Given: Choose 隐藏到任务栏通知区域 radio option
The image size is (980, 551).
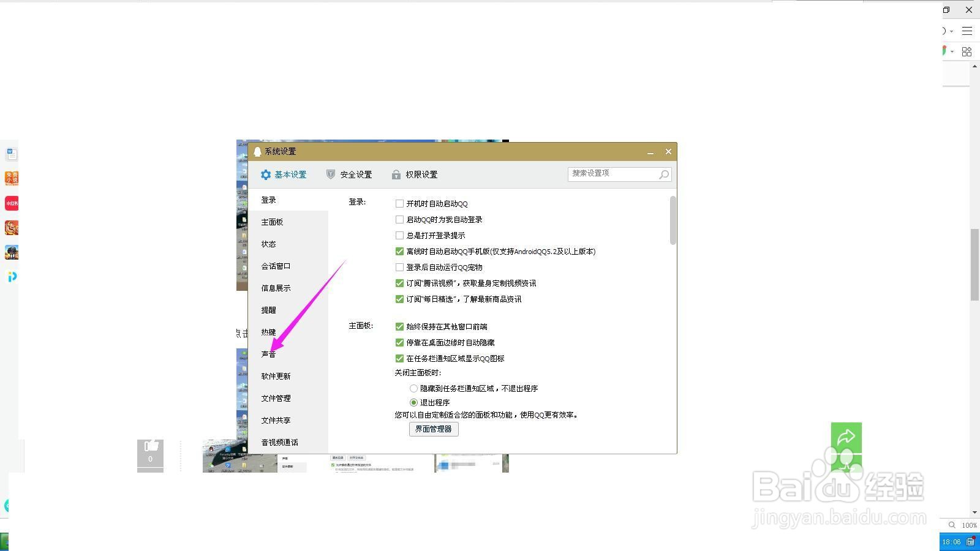Looking at the screenshot, I should click(x=413, y=389).
